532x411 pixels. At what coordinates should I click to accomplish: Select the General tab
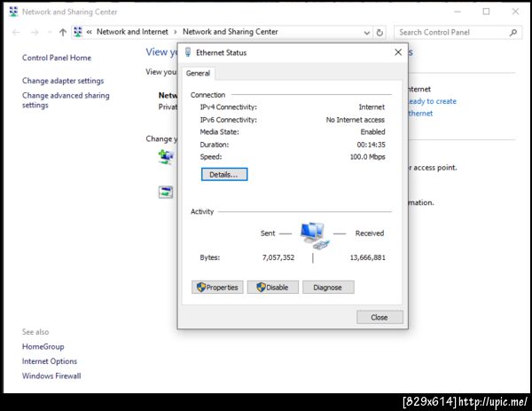198,74
